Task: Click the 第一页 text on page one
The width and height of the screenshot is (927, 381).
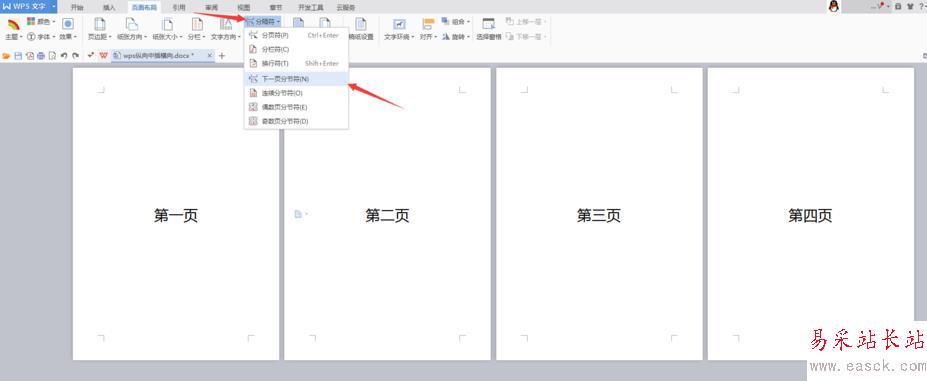Action: click(176, 215)
